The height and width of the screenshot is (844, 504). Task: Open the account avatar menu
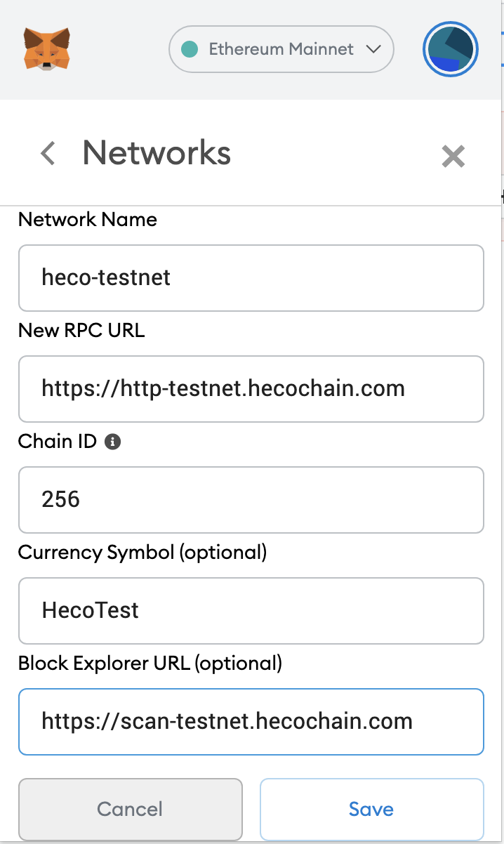coord(450,50)
